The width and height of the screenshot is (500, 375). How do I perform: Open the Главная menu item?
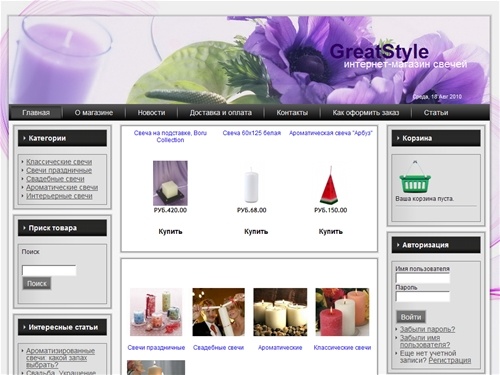pyautogui.click(x=36, y=113)
